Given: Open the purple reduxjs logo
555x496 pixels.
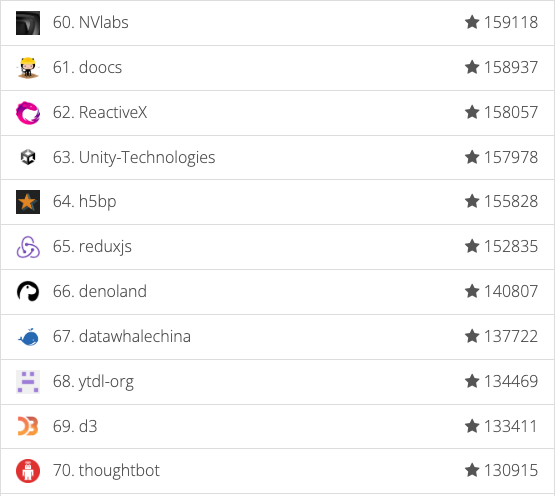Looking at the screenshot, I should 28,247.
